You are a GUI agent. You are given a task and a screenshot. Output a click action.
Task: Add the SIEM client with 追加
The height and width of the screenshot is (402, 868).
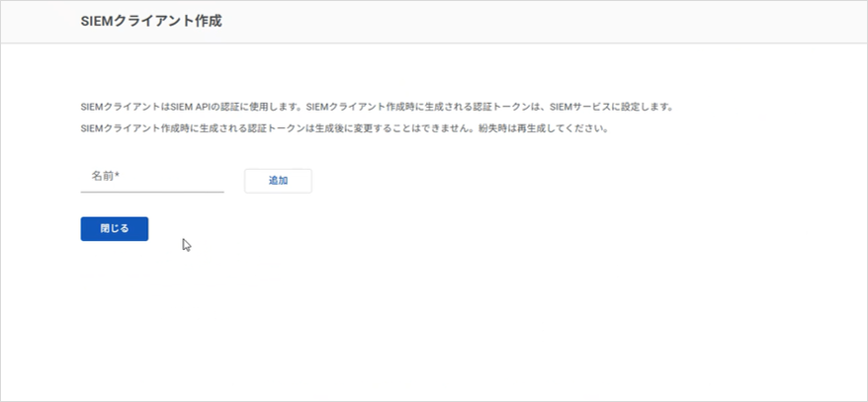(x=278, y=181)
